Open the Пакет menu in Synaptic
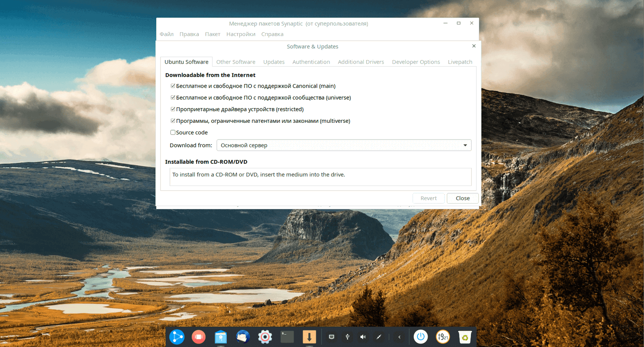The width and height of the screenshot is (644, 347). point(213,34)
